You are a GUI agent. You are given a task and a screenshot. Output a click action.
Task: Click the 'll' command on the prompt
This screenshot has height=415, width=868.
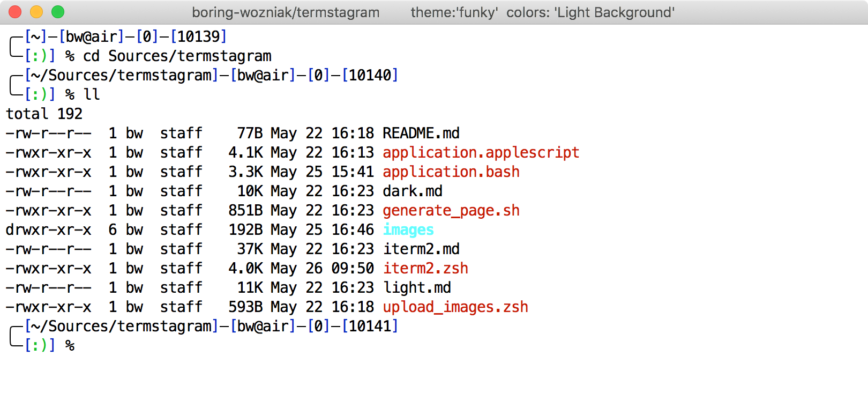92,94
